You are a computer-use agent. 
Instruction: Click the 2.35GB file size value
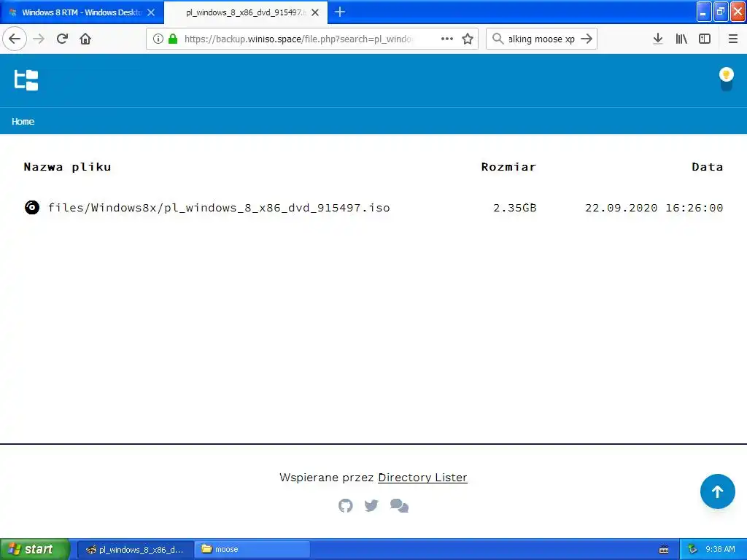515,208
